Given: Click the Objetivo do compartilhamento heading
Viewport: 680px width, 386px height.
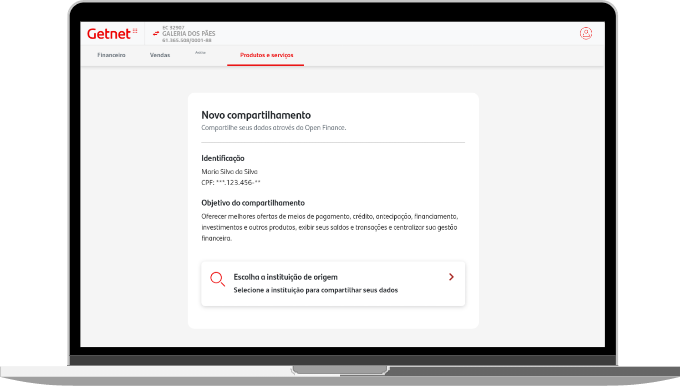Looking at the screenshot, I should (253, 203).
